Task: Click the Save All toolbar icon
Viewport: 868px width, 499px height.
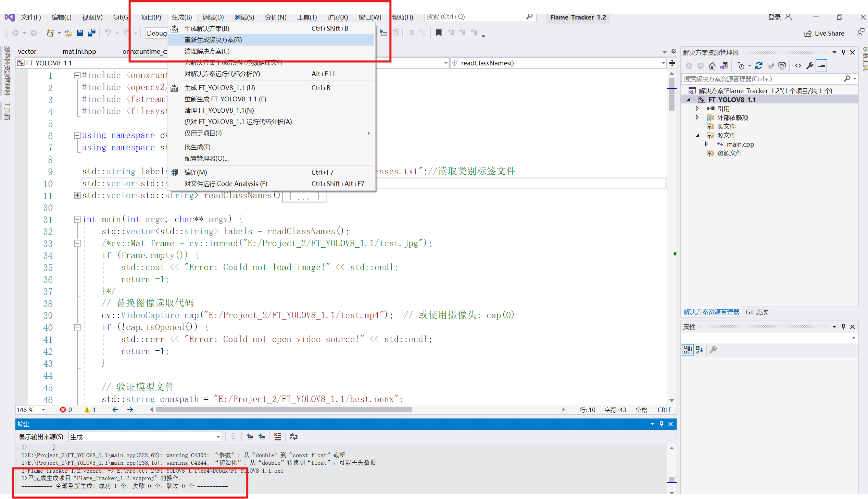Action: pos(91,33)
